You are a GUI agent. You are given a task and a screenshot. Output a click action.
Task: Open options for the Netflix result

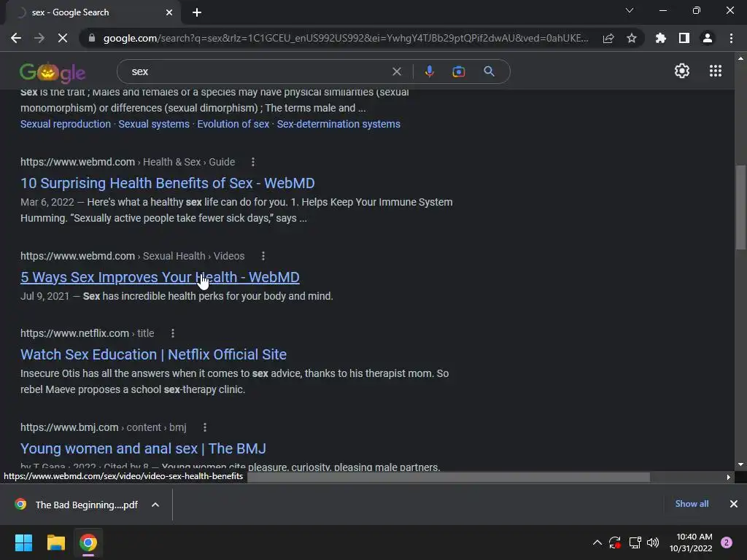[x=172, y=333]
